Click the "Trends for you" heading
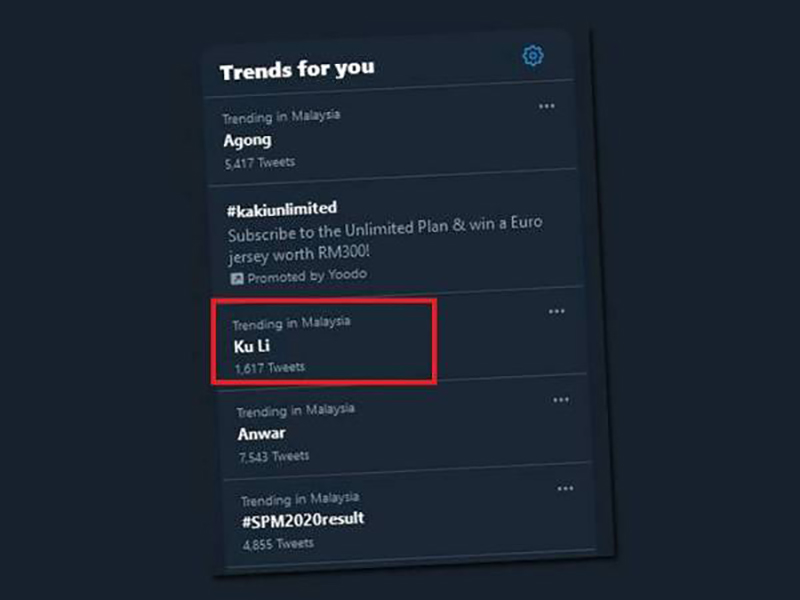 coord(297,71)
